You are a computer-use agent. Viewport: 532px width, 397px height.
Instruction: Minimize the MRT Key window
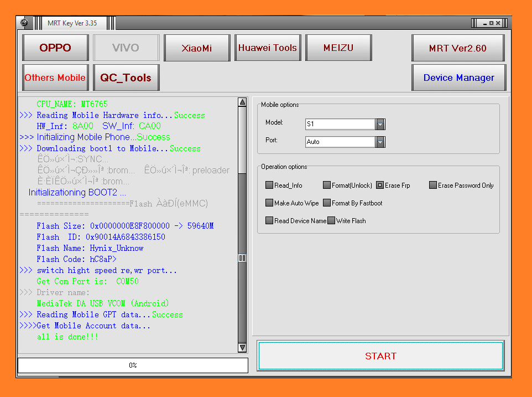pyautogui.click(x=485, y=23)
